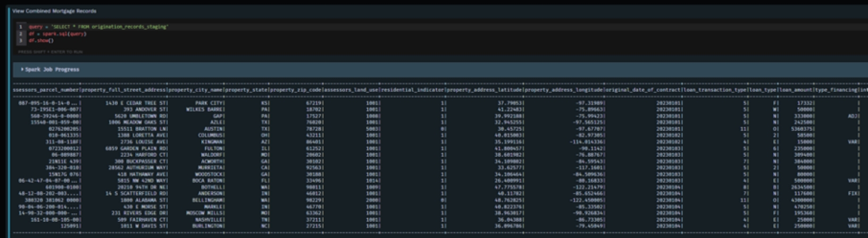The width and height of the screenshot is (868, 238).
Task: Click code line 'df = spark.sql(query)'
Action: (x=57, y=34)
